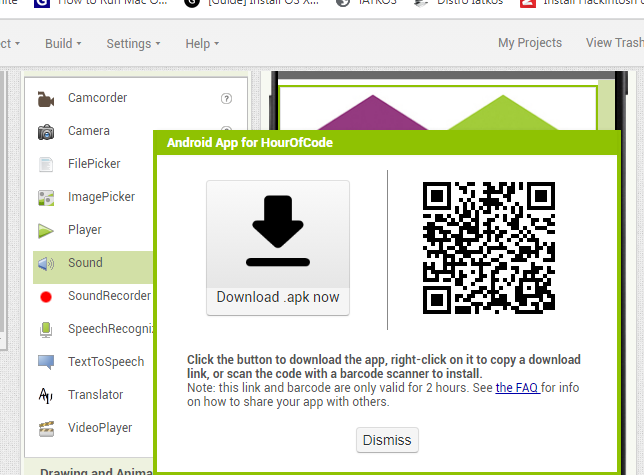Click the VideoPlayer clapperboard icon
Viewport: 644px width, 475px height.
click(45, 428)
